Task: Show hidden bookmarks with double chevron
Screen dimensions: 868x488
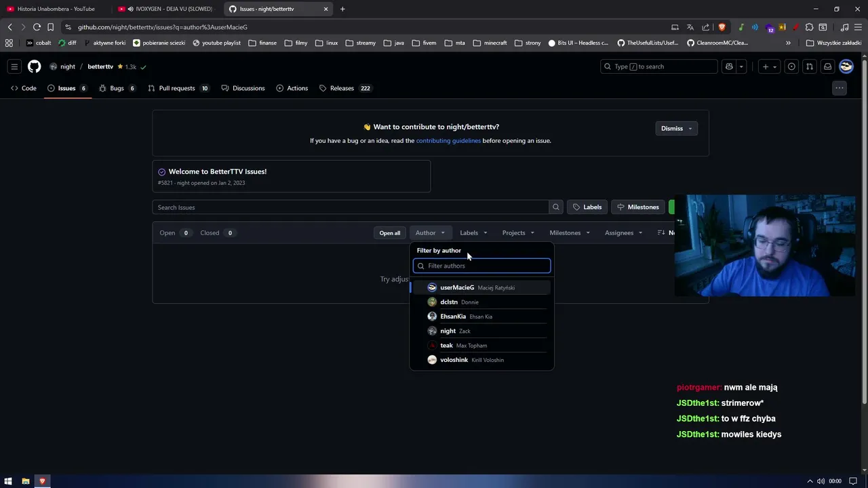Action: pos(788,43)
